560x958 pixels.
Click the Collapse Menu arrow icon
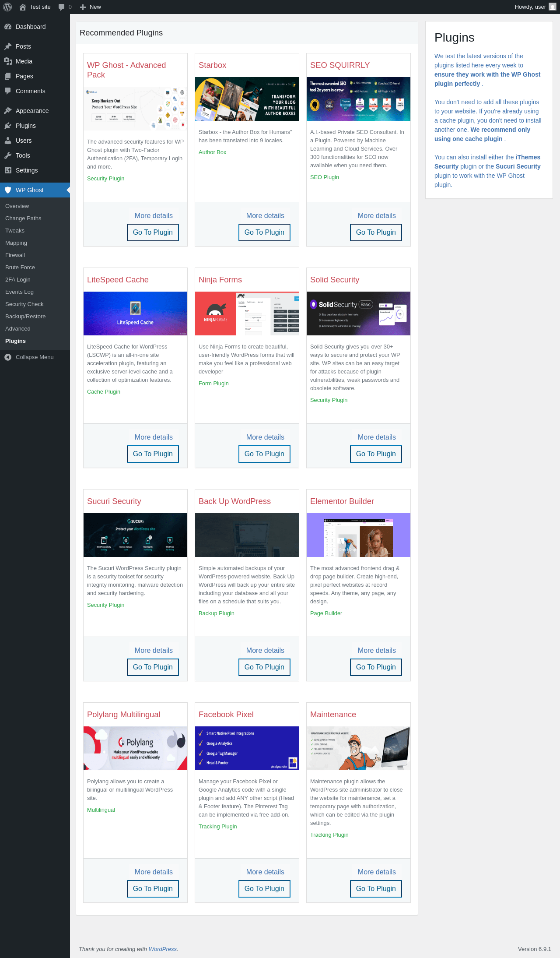click(8, 357)
